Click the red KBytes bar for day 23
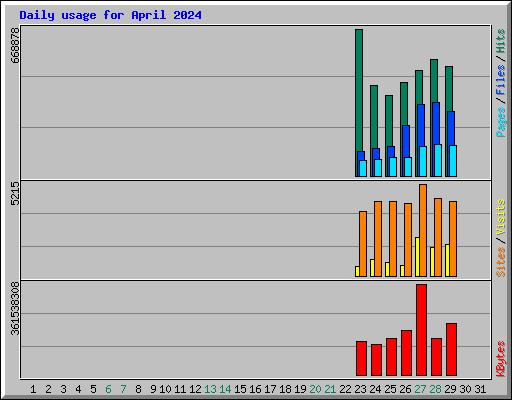Image resolution: width=512 pixels, height=400 pixels. [361, 359]
